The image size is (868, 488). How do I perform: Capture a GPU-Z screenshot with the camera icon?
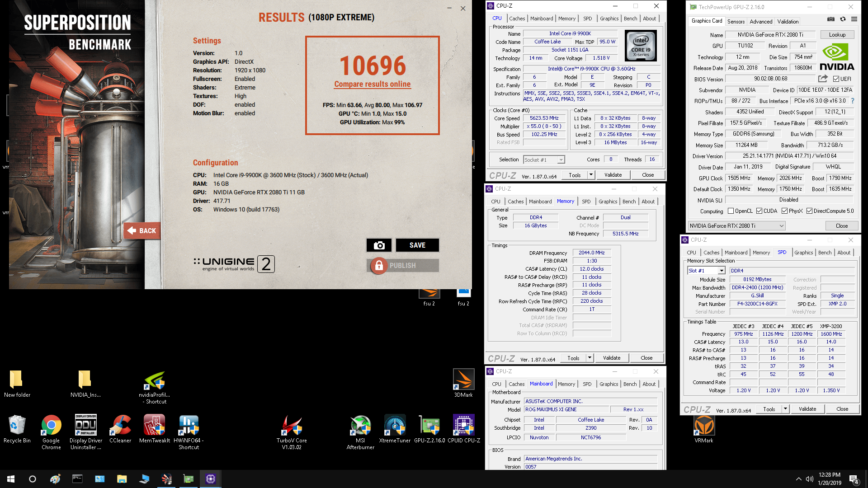[831, 19]
